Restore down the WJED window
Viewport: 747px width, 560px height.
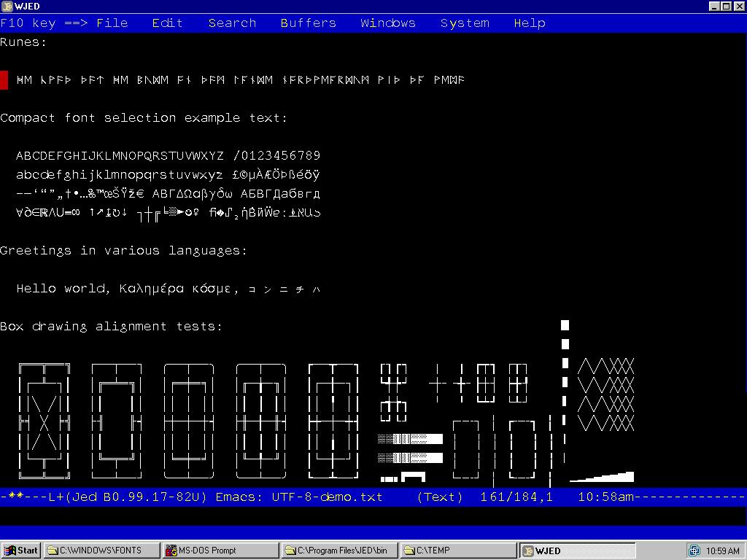(726, 7)
